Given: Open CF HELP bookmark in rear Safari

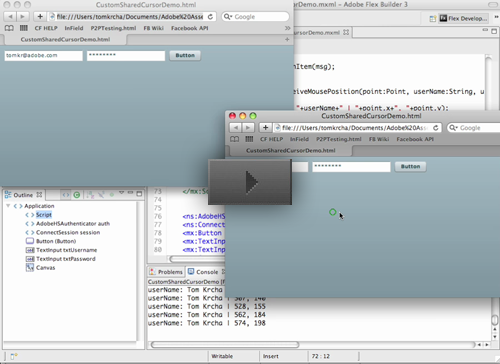Looking at the screenshot, I should [46, 28].
